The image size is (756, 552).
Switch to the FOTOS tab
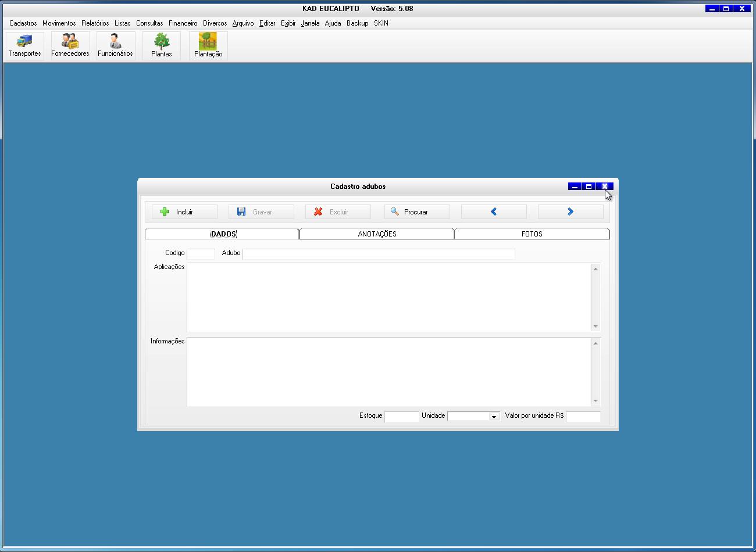click(532, 234)
